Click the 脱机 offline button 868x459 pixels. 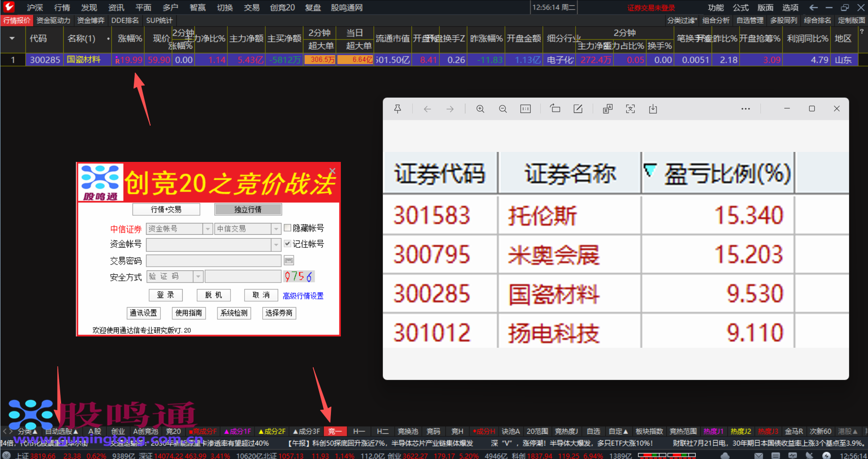coord(213,295)
